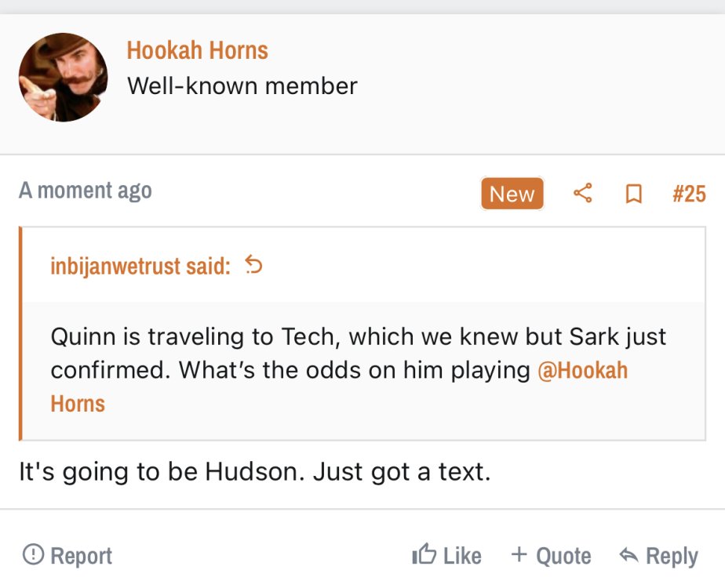Click the Reply text button
Image resolution: width=725 pixels, height=588 pixels.
671,556
